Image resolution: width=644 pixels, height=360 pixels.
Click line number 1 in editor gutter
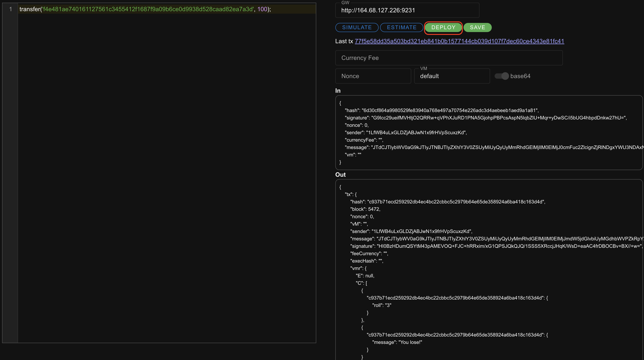point(10,9)
